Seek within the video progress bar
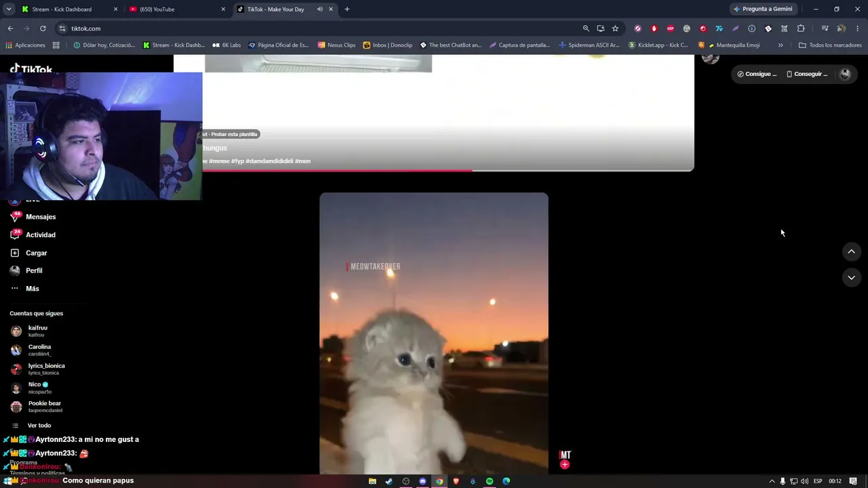 448,170
